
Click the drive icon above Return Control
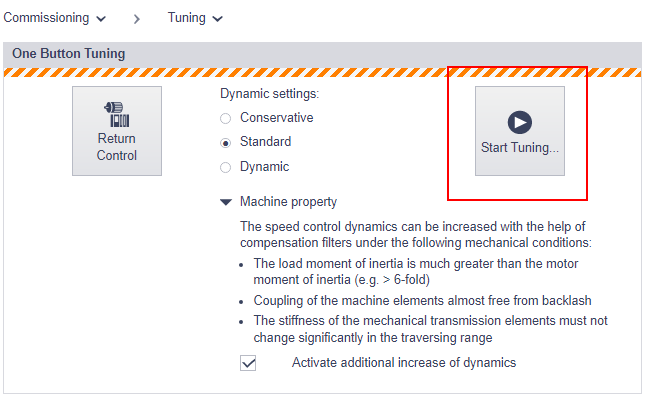pos(117,114)
